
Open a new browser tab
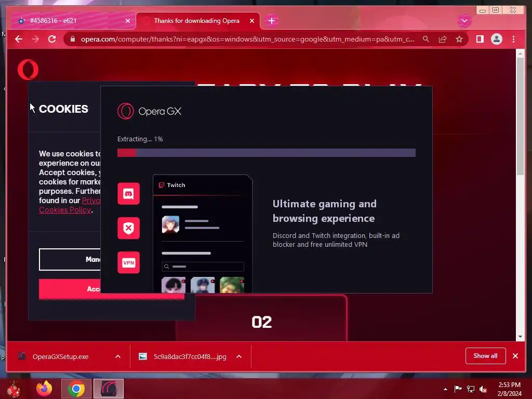point(271,21)
